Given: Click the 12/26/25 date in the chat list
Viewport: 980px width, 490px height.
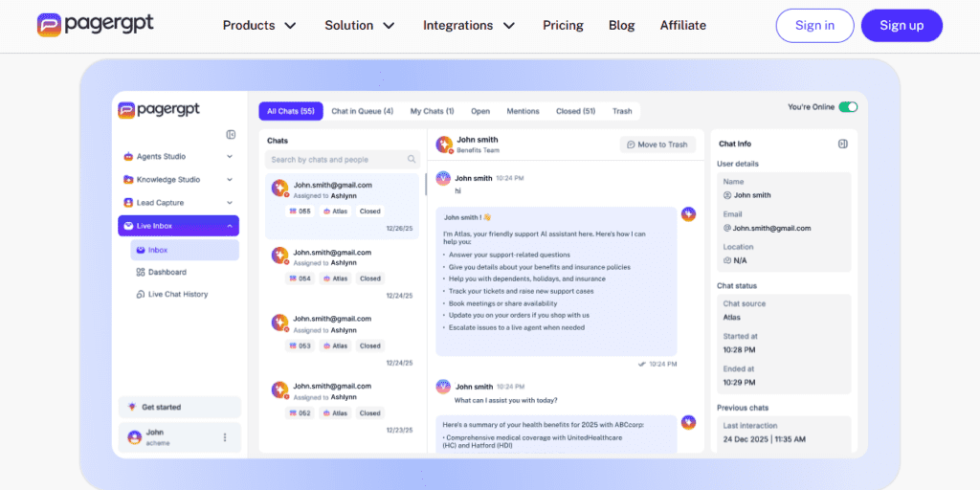Looking at the screenshot, I should pos(399,228).
